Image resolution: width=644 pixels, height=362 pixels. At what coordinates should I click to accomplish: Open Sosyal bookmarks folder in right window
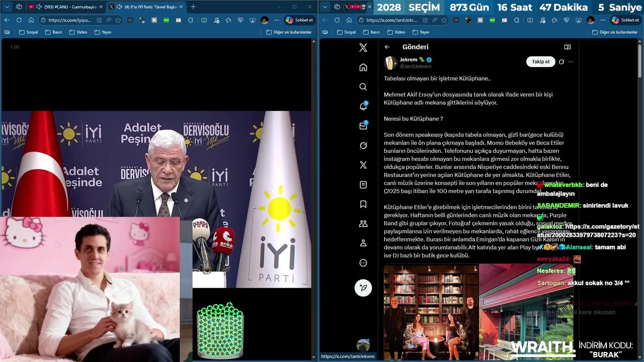pos(346,32)
